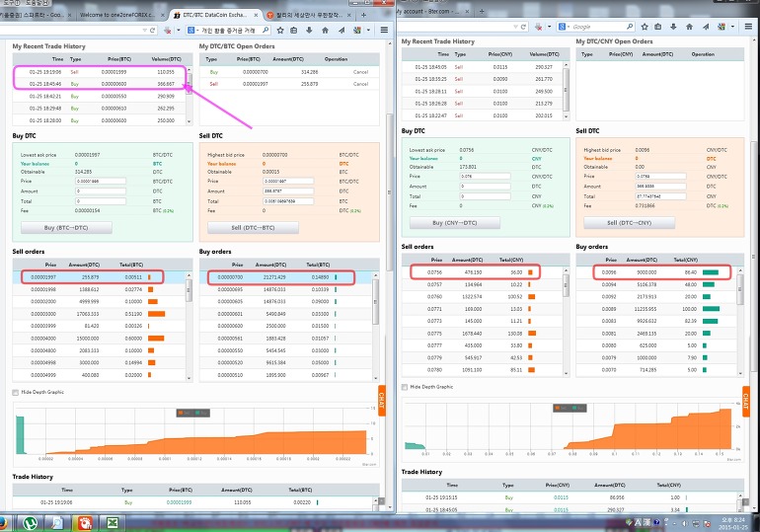Click down arrow of left My Recent Trade History list
Image resolution: width=760 pixels, height=532 pixels.
190,121
